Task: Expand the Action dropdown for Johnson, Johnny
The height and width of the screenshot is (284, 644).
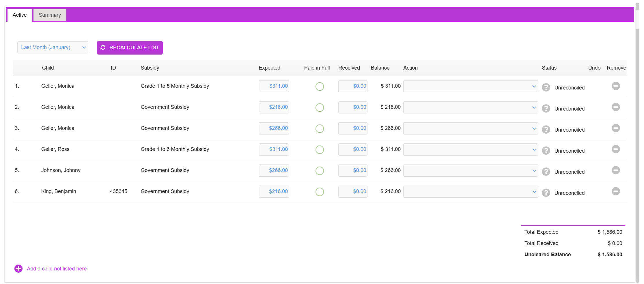Action: pyautogui.click(x=471, y=171)
